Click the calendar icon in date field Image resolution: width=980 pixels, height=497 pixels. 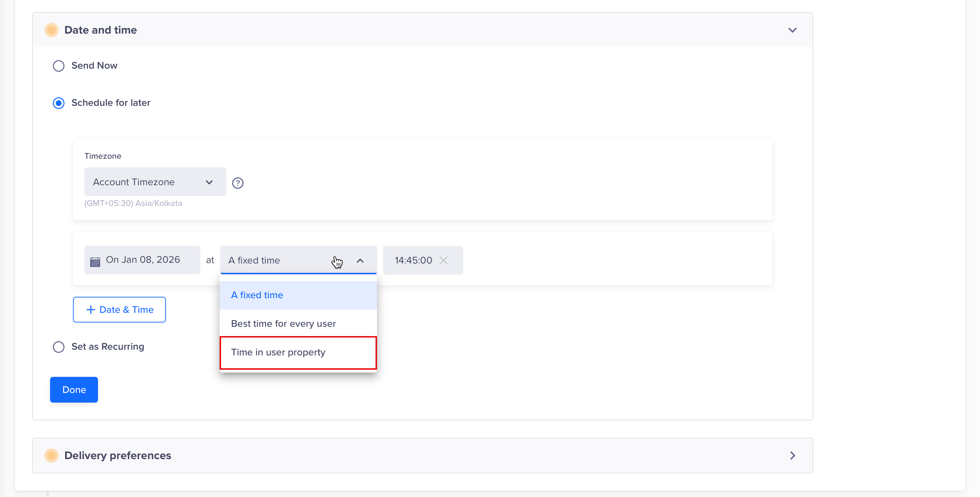tap(95, 261)
